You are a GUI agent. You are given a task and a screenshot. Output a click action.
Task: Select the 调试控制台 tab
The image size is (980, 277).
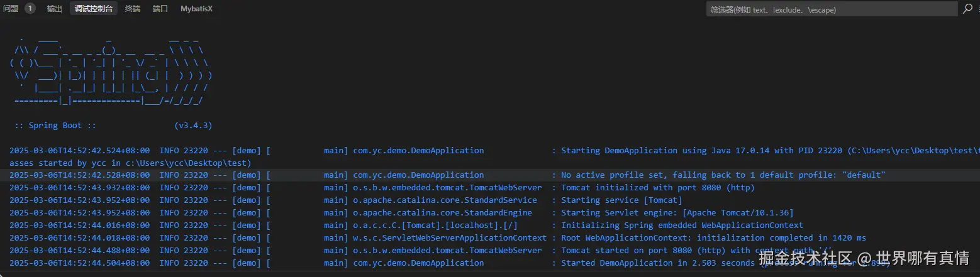94,9
